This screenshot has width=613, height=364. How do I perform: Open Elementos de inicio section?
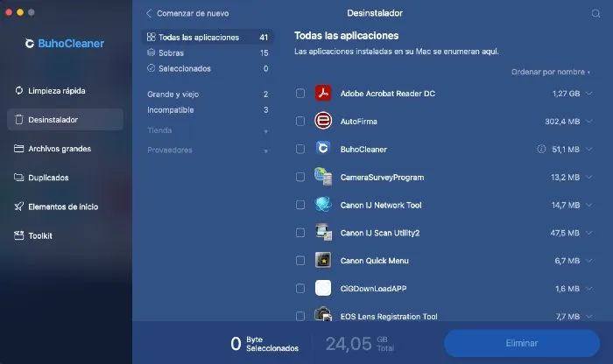point(65,206)
